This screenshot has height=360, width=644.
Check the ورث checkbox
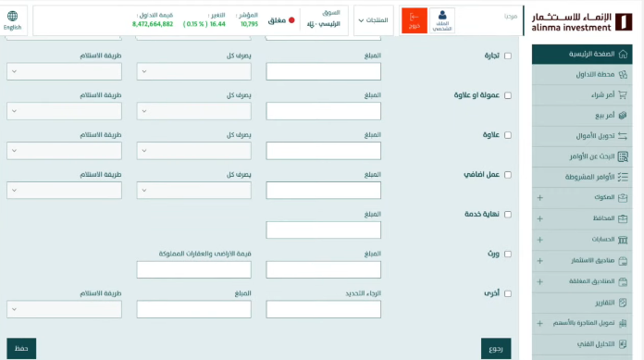(x=508, y=254)
